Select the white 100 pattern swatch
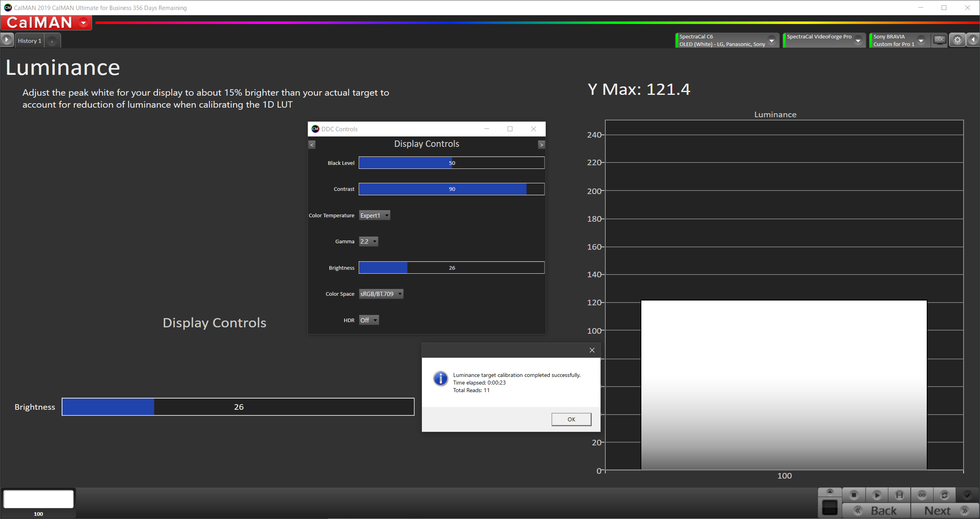 (38, 499)
